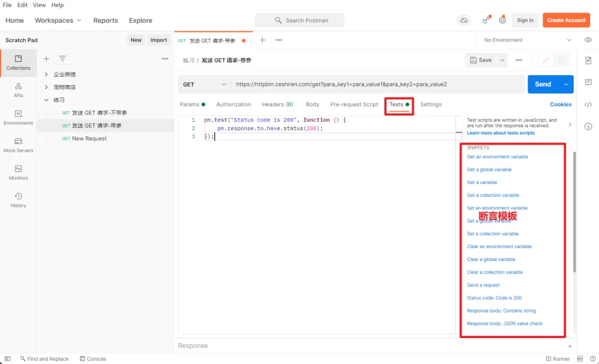Open the Monitors sidebar panel

(x=18, y=172)
